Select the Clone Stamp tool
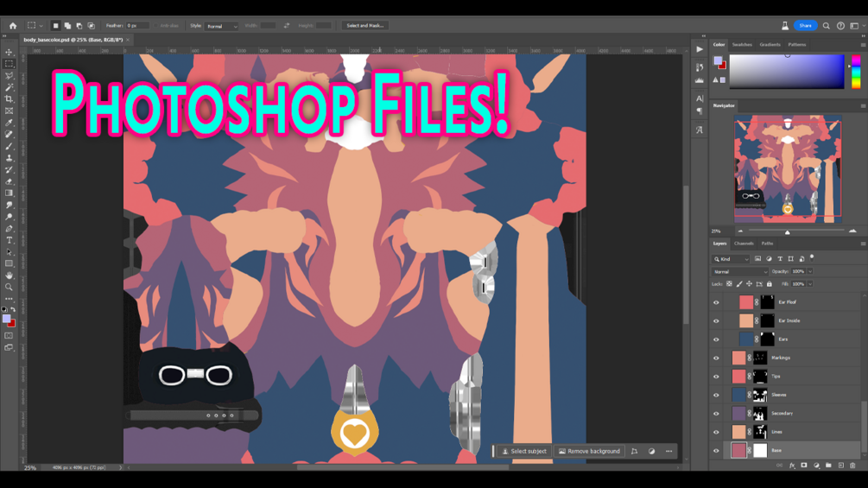 coord(9,158)
